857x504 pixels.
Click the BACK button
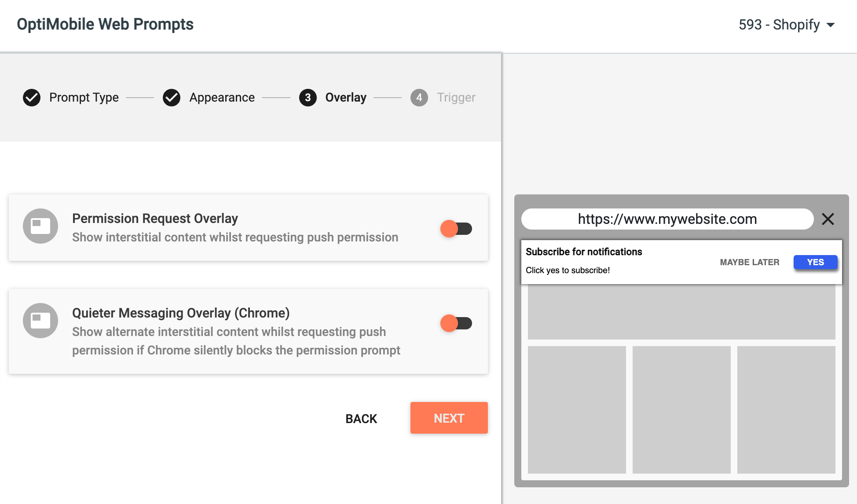pyautogui.click(x=361, y=419)
